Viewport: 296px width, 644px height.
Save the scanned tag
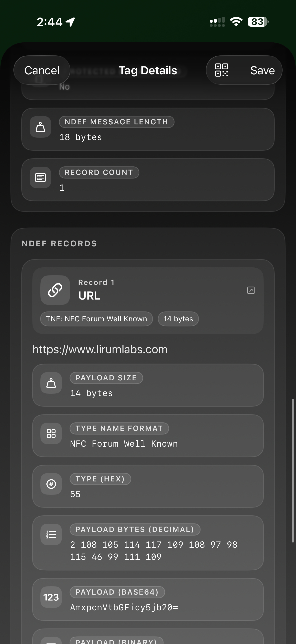pyautogui.click(x=262, y=70)
